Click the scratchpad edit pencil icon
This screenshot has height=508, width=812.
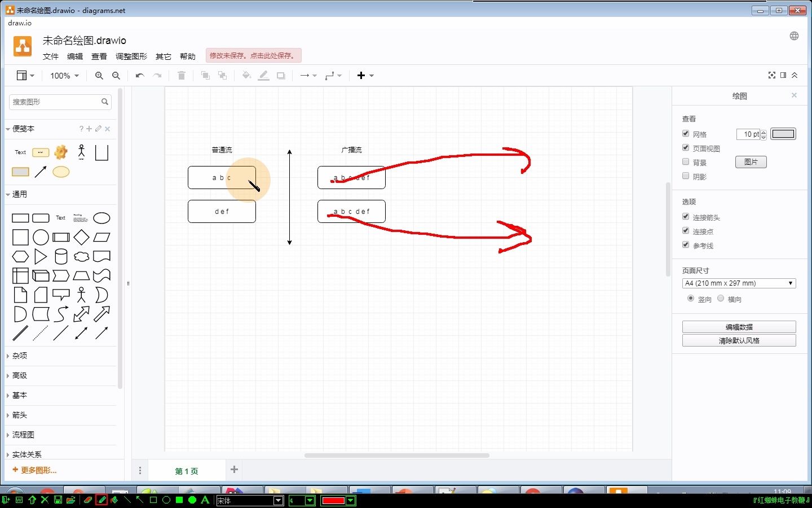pyautogui.click(x=98, y=129)
